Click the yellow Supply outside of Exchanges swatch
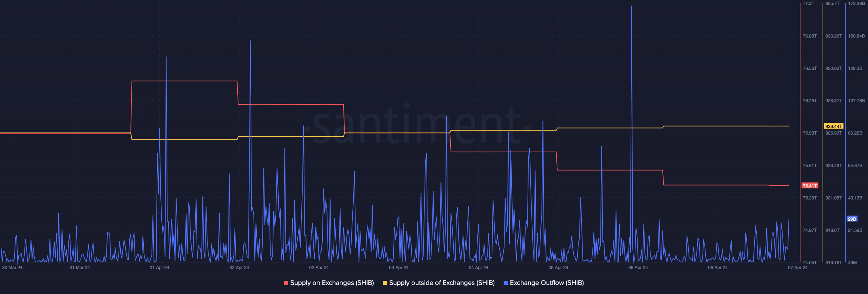This screenshot has width=868, height=294. [x=385, y=283]
